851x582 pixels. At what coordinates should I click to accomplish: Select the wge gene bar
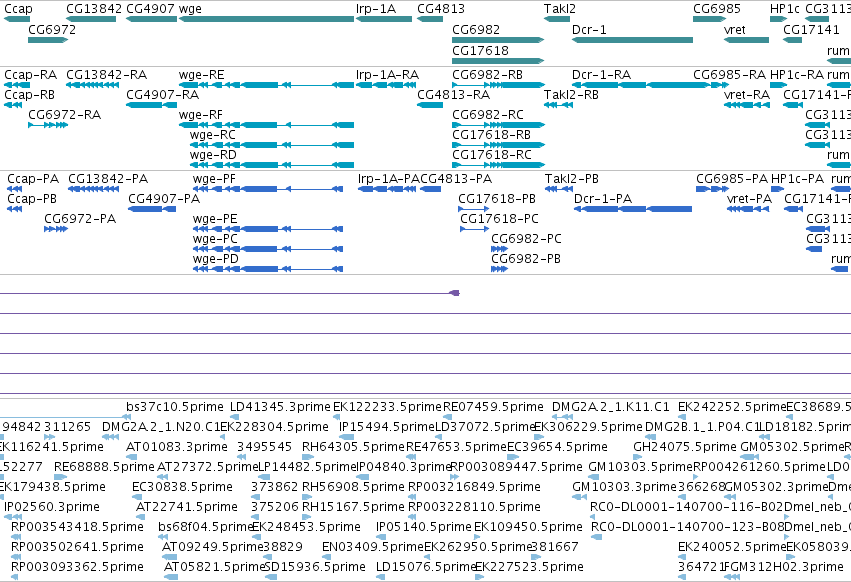tap(266, 19)
